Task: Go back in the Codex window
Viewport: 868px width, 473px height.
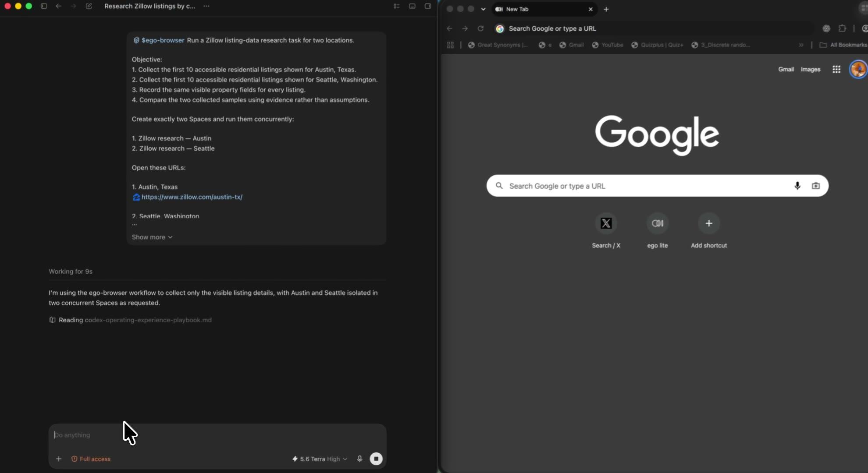Action: [x=58, y=6]
